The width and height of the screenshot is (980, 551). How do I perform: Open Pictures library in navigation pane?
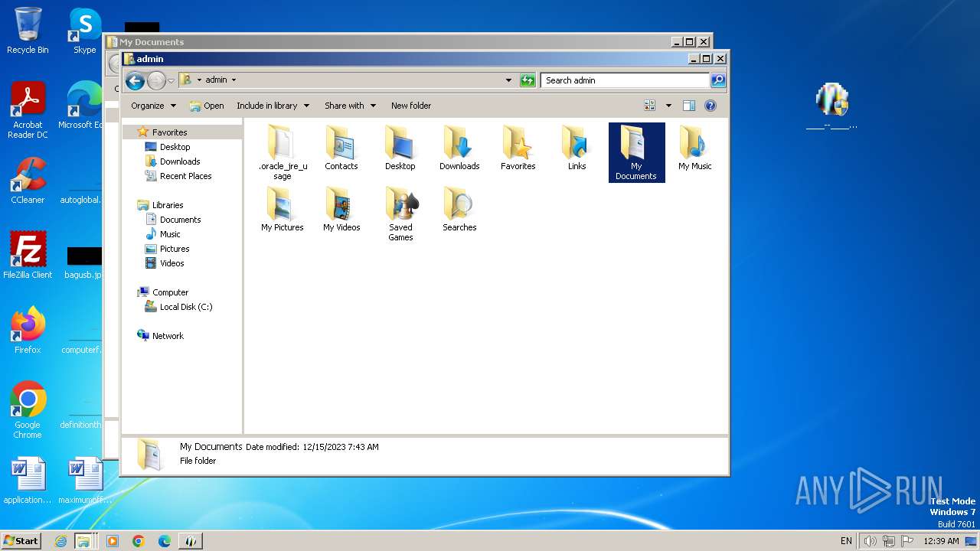(175, 249)
